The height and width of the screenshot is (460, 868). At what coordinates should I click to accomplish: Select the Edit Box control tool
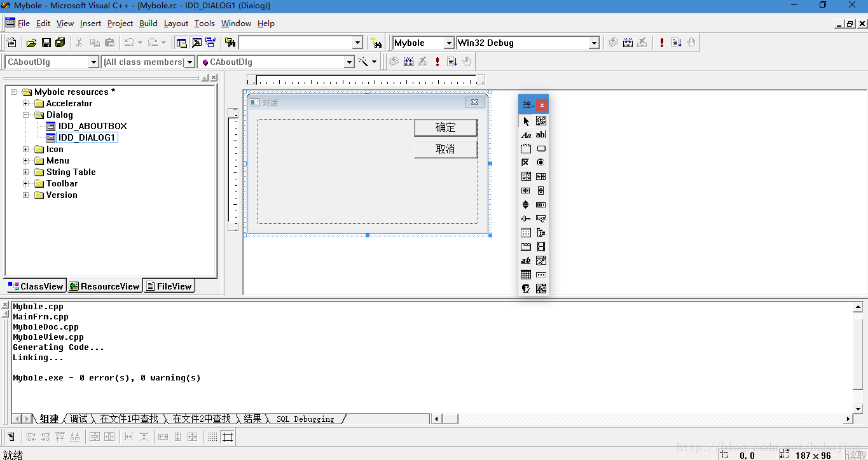(x=541, y=135)
